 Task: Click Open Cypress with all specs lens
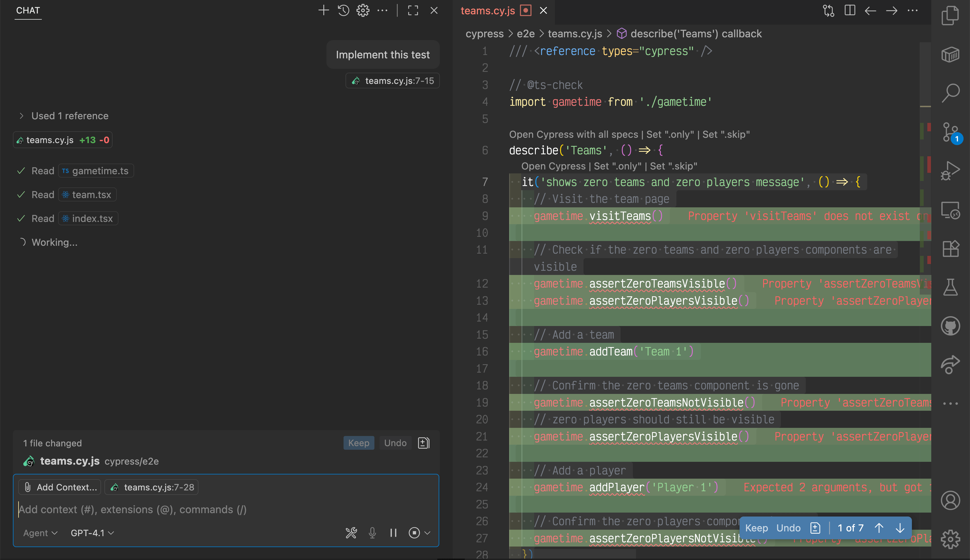[573, 134]
